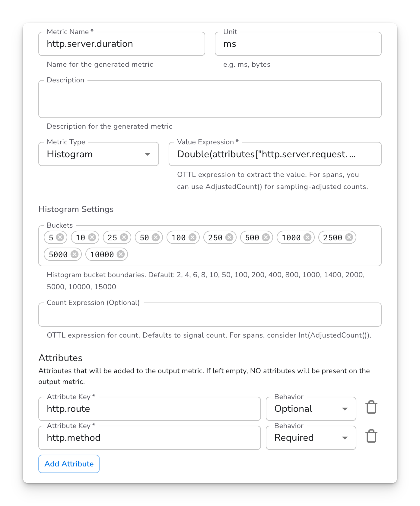Viewport: 420px width, 506px height.
Task: Delete the 500 bucket value
Action: [x=266, y=237]
